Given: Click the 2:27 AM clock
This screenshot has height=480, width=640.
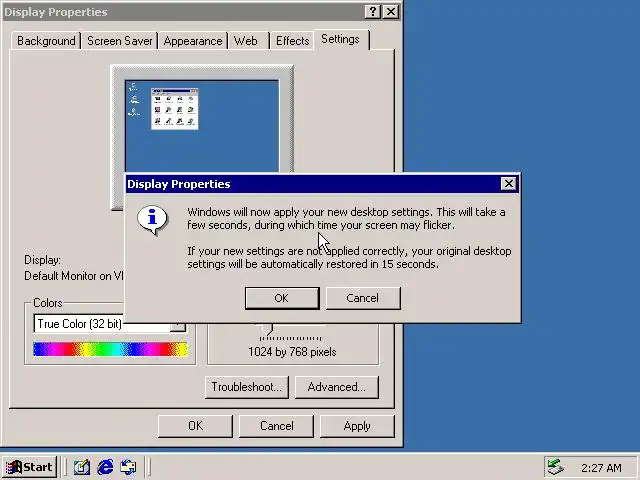Looking at the screenshot, I should 601,468.
